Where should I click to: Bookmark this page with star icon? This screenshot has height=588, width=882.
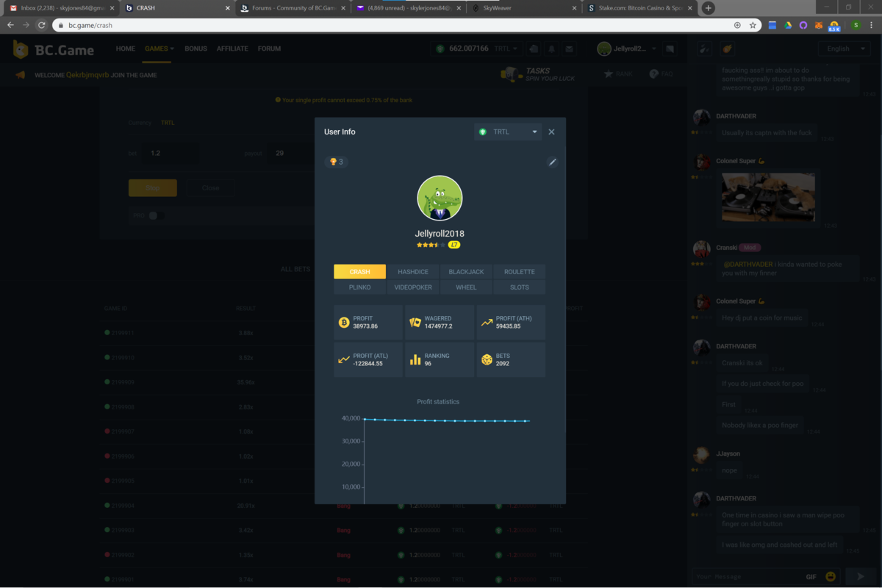753,25
